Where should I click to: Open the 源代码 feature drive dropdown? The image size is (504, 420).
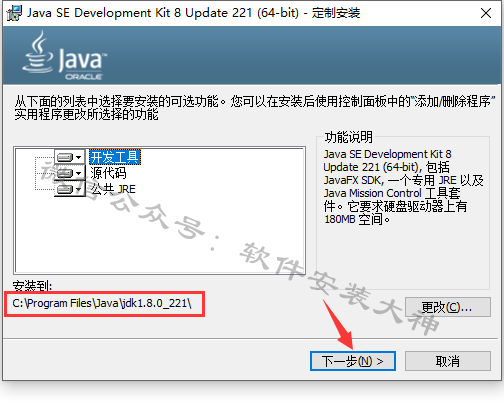(69, 173)
